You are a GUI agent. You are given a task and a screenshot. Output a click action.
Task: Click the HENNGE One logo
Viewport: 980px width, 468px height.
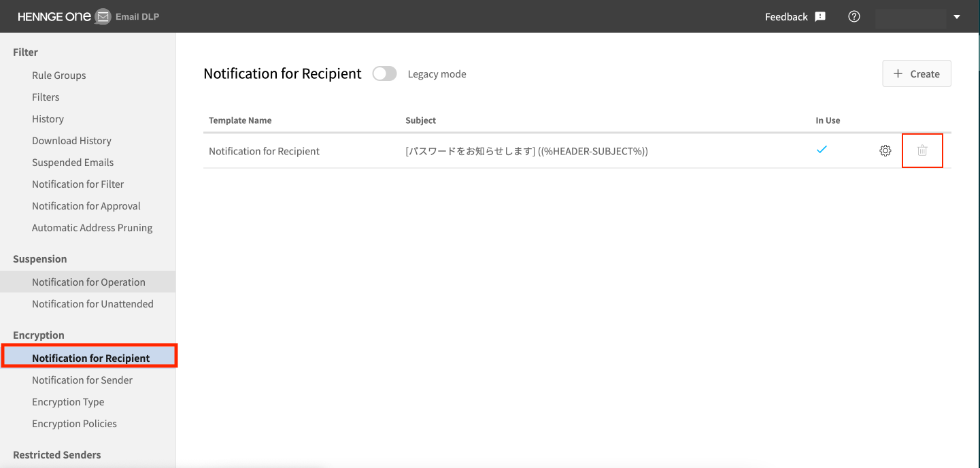(x=54, y=16)
